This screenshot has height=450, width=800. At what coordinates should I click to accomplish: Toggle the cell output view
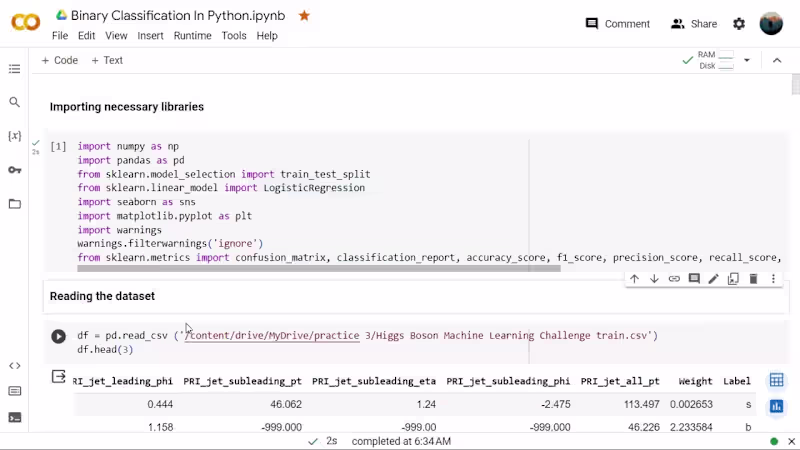tap(58, 377)
